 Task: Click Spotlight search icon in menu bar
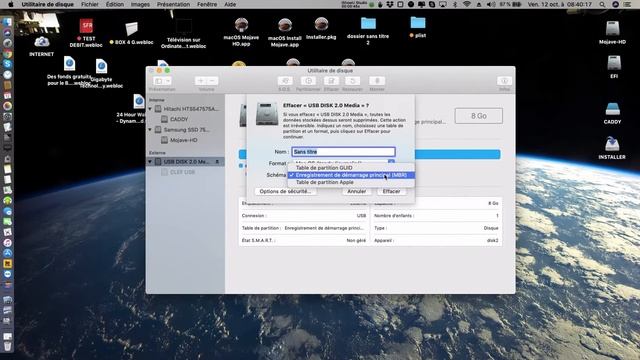[602, 4]
